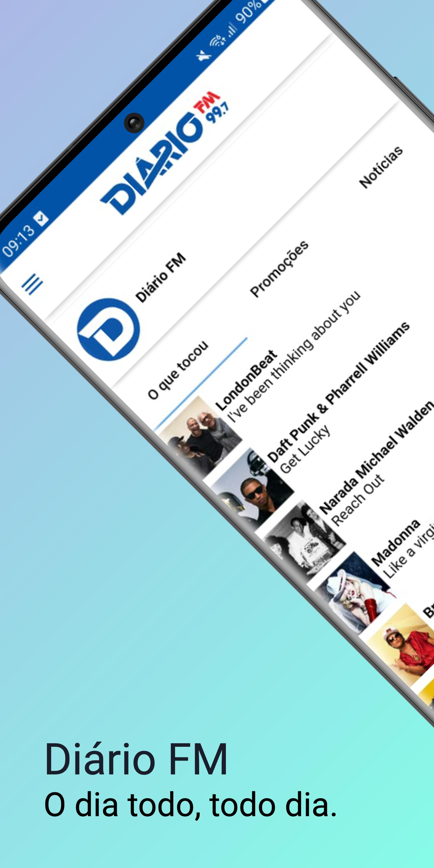Tap the Diário FM 99.7 header logo

165,153
